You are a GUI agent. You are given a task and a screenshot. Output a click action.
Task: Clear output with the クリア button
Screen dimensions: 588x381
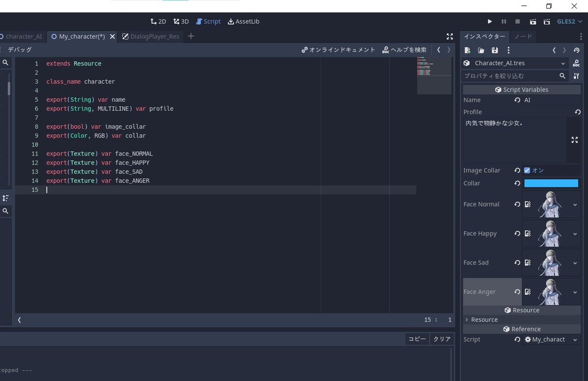[442, 339]
